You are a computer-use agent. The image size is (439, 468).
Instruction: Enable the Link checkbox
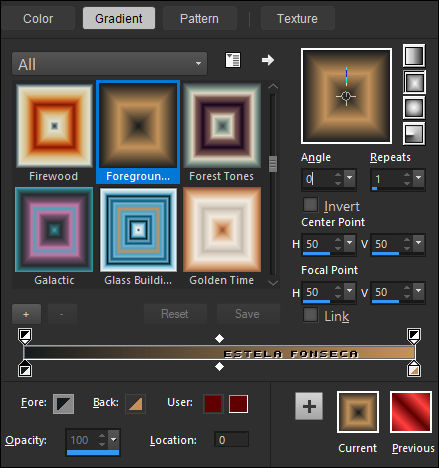pos(310,315)
